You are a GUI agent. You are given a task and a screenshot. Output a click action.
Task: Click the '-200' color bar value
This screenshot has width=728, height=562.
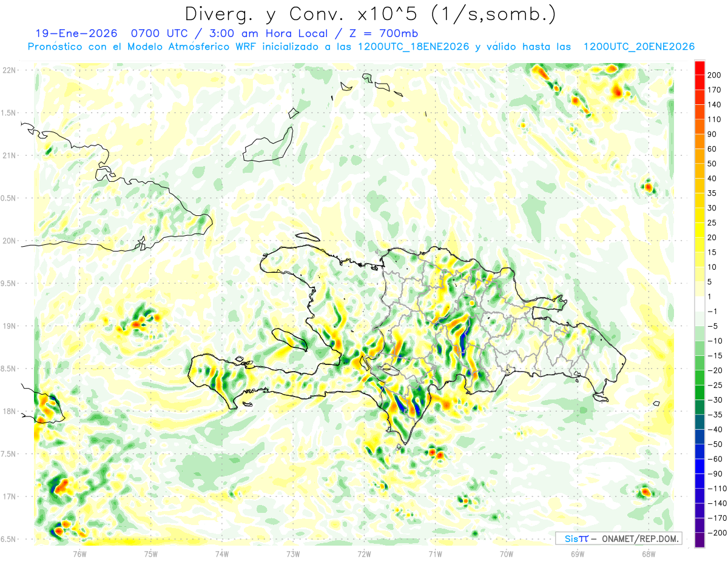718,532
